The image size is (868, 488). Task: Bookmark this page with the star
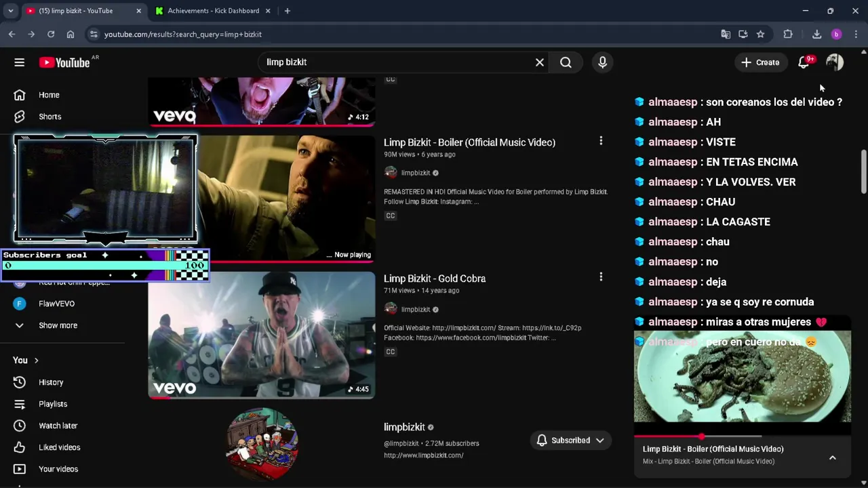tap(760, 34)
